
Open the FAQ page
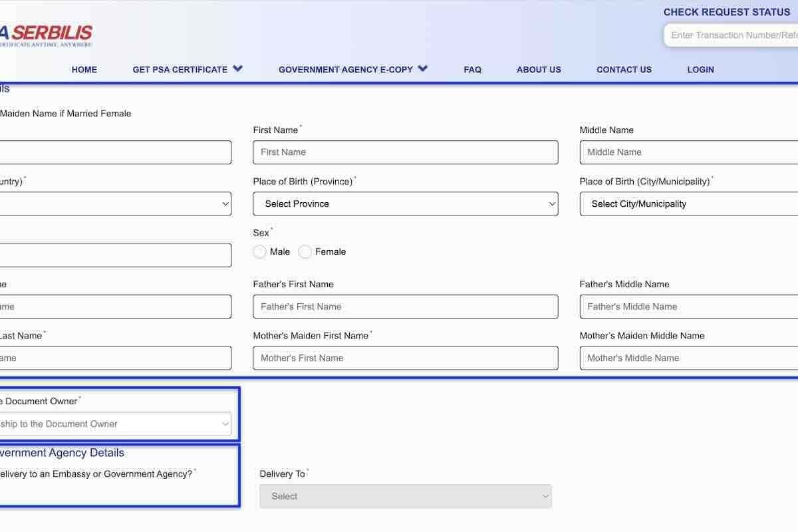[x=472, y=70]
